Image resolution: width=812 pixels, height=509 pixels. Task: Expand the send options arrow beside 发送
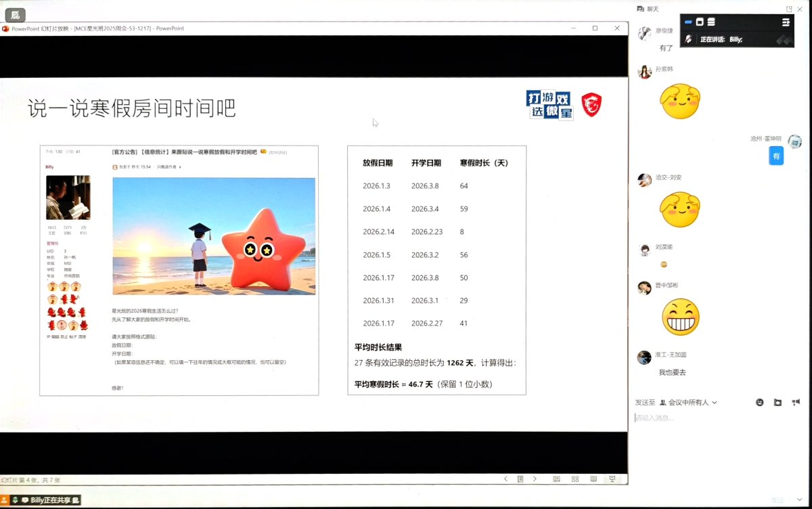point(798,500)
